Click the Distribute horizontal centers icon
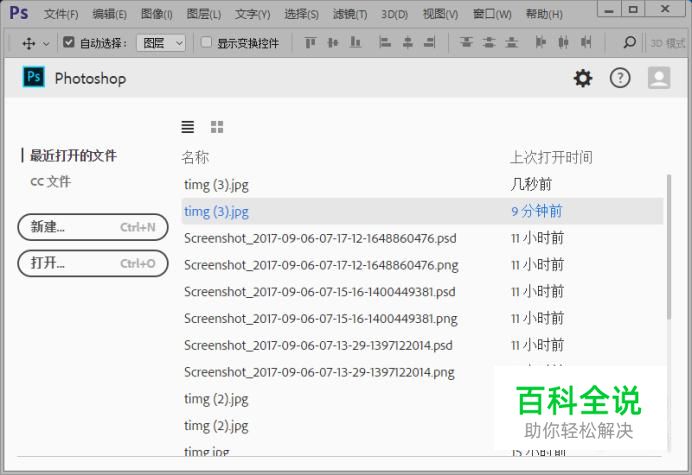The image size is (692, 475). pyautogui.click(x=564, y=42)
